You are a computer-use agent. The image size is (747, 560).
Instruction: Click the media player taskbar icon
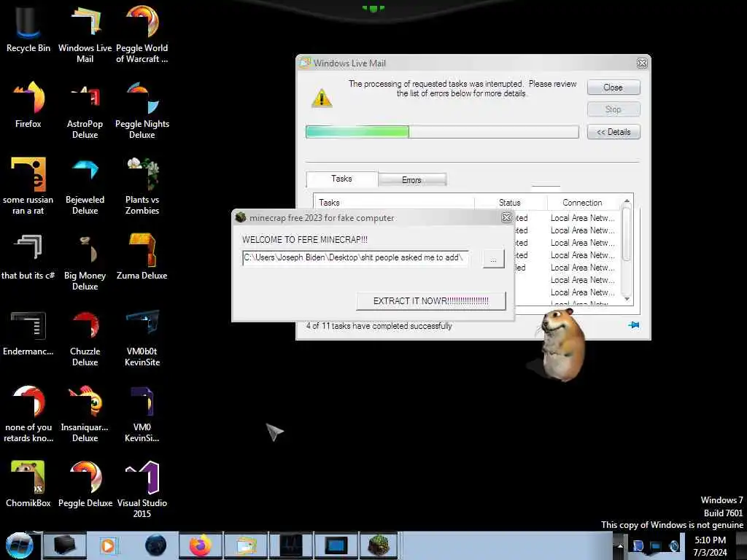[x=108, y=545]
